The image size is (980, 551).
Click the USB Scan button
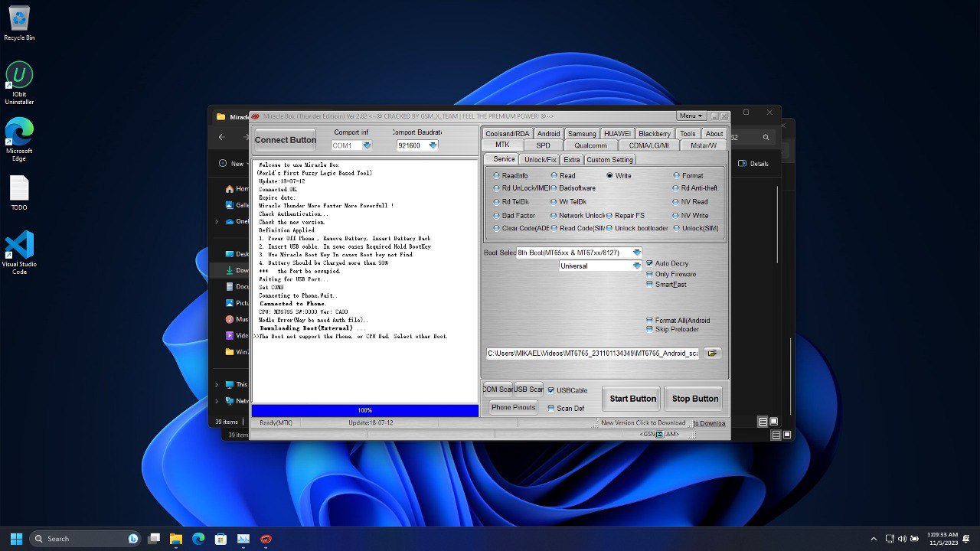pos(529,390)
